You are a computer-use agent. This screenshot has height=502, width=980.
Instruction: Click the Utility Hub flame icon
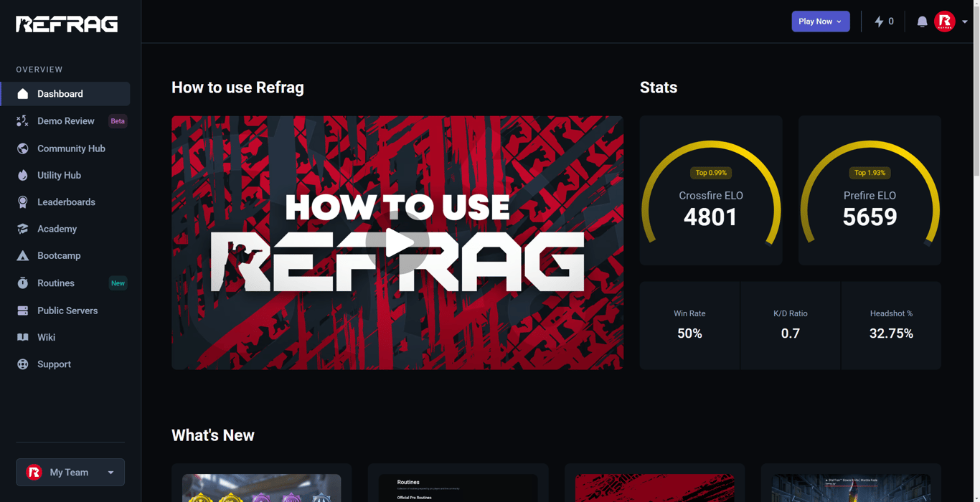23,175
